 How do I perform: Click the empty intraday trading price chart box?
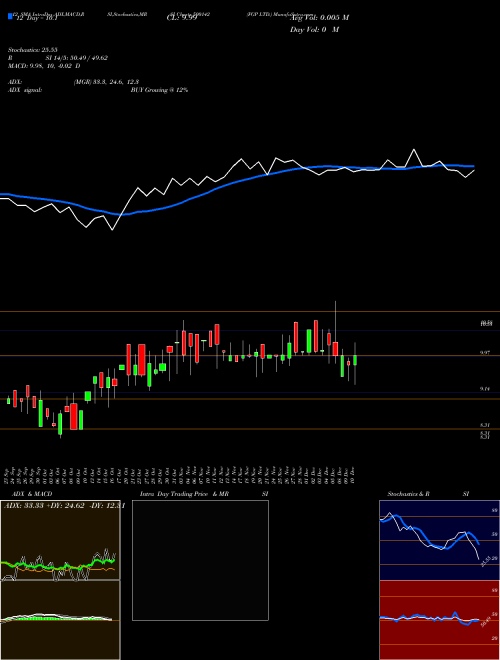(200, 560)
